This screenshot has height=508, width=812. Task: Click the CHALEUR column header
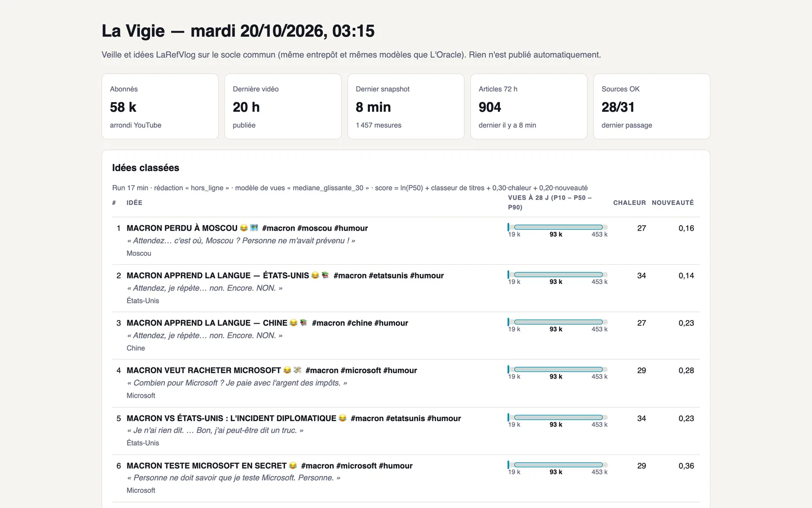coord(629,203)
